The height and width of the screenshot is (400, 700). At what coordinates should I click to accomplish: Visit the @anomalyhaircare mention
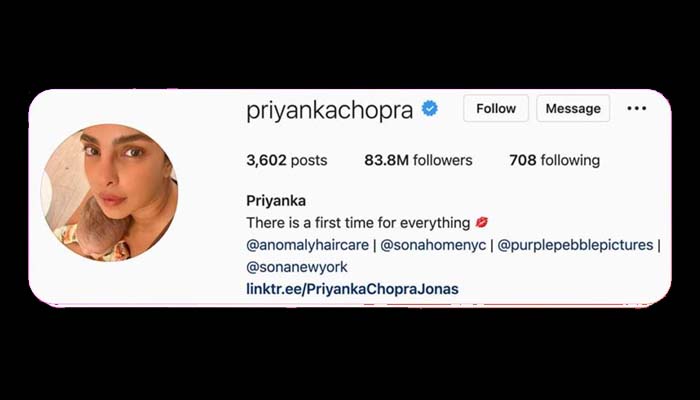(x=308, y=245)
